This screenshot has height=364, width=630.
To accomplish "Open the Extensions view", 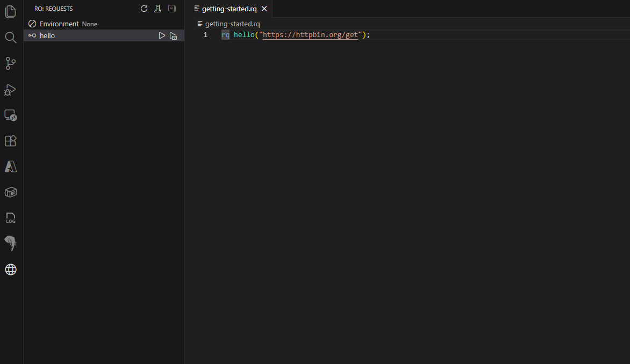I will (11, 141).
